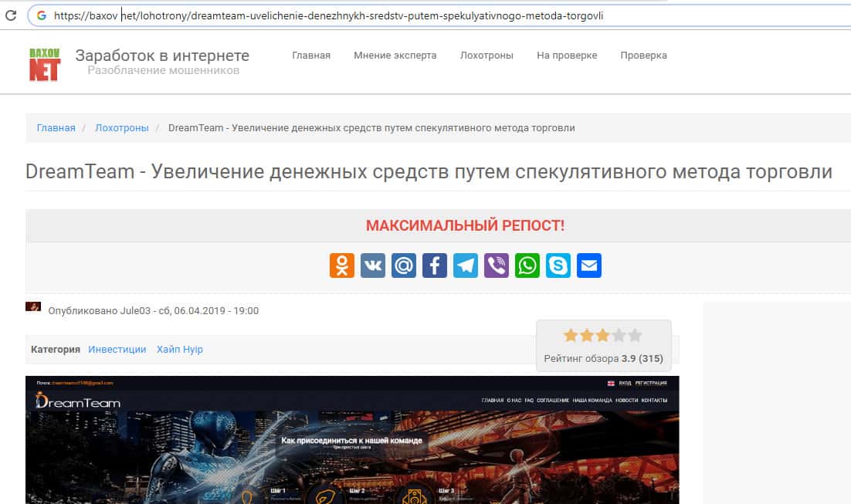Go to Главная in the breadcrumb
851x504 pixels.
coord(56,128)
